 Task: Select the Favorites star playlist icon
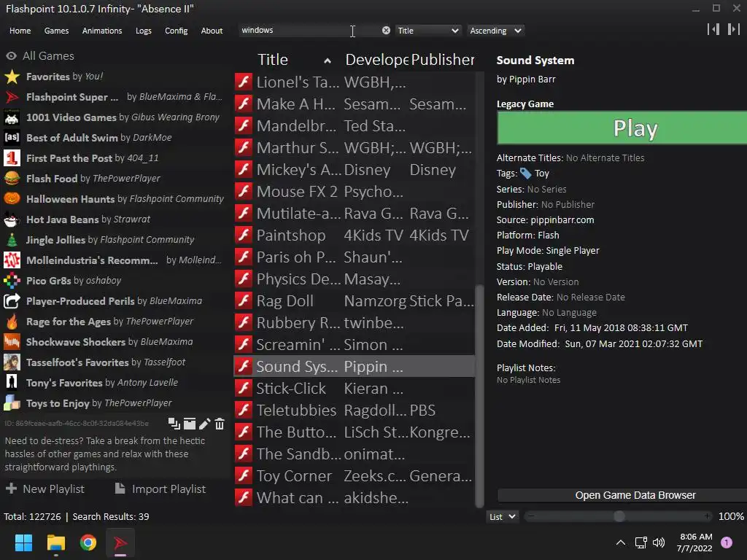click(x=12, y=77)
